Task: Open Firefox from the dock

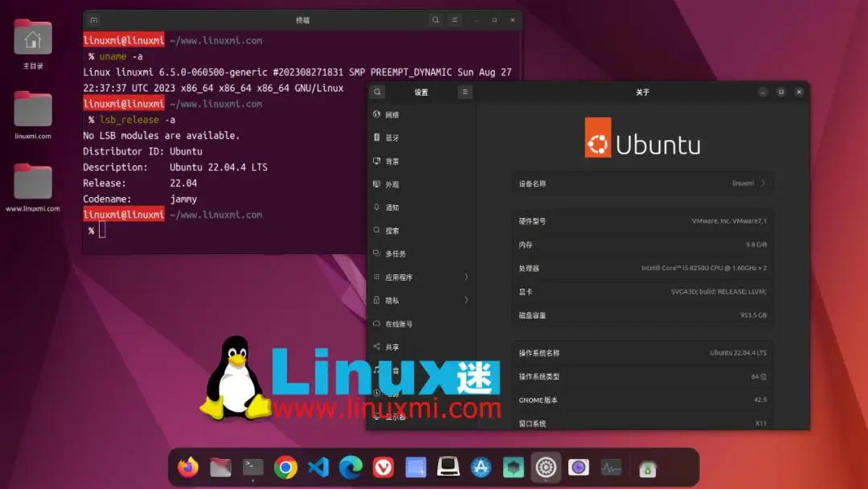Action: (x=188, y=466)
